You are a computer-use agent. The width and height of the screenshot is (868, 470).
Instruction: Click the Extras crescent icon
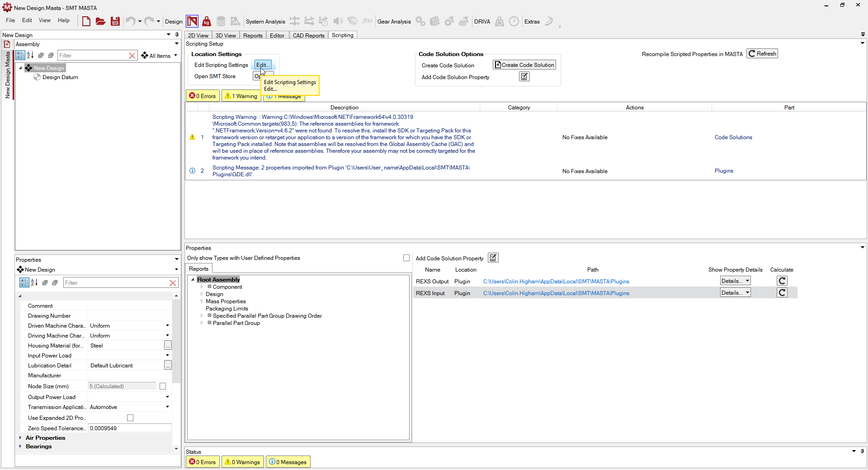pyautogui.click(x=549, y=21)
